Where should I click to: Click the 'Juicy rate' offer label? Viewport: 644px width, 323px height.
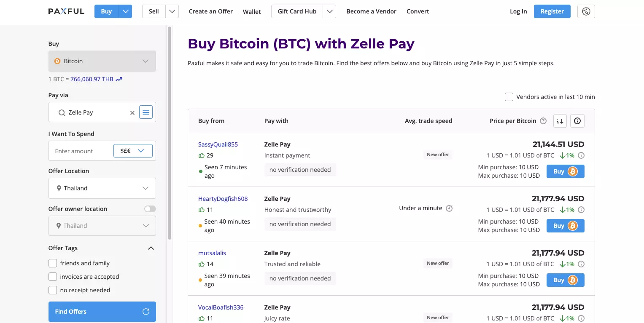coord(277,318)
